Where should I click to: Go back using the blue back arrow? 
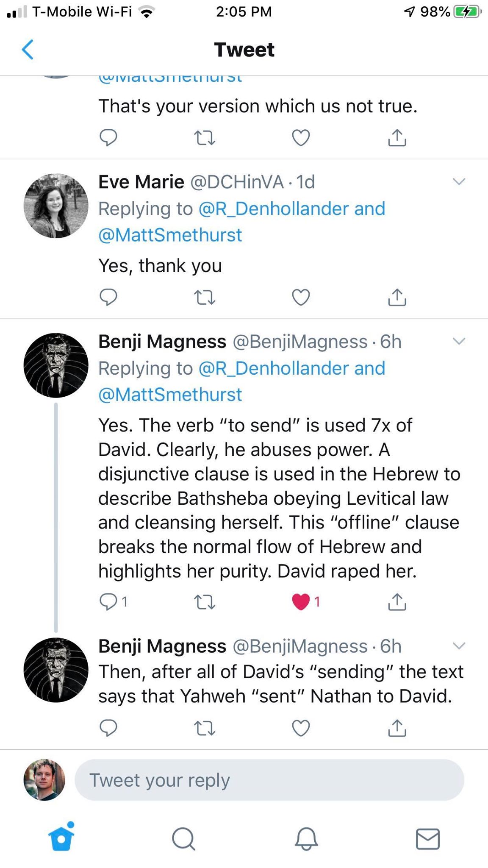pos(28,50)
